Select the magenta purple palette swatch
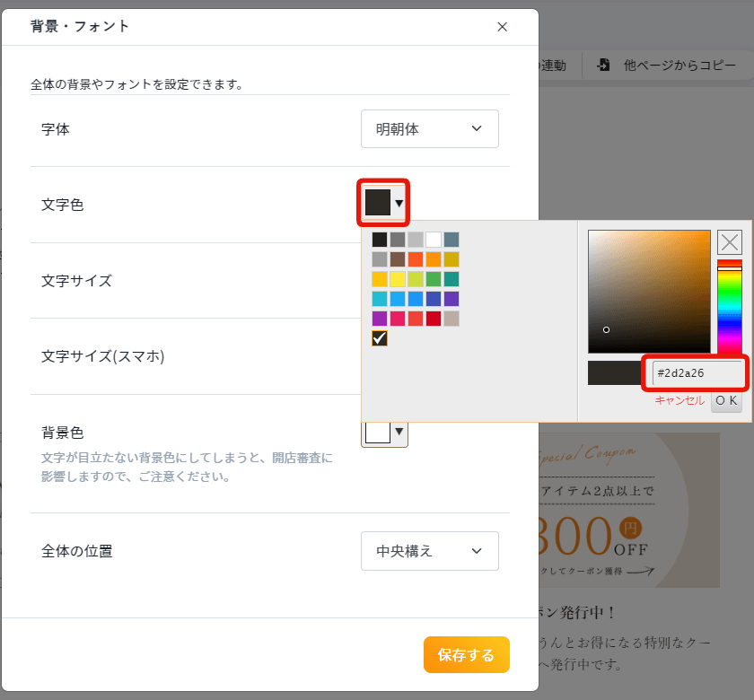The width and height of the screenshot is (754, 700). coord(380,319)
